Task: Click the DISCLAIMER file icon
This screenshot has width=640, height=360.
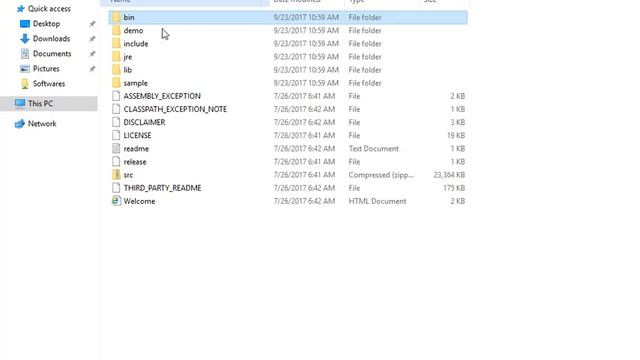Action: coord(116,122)
